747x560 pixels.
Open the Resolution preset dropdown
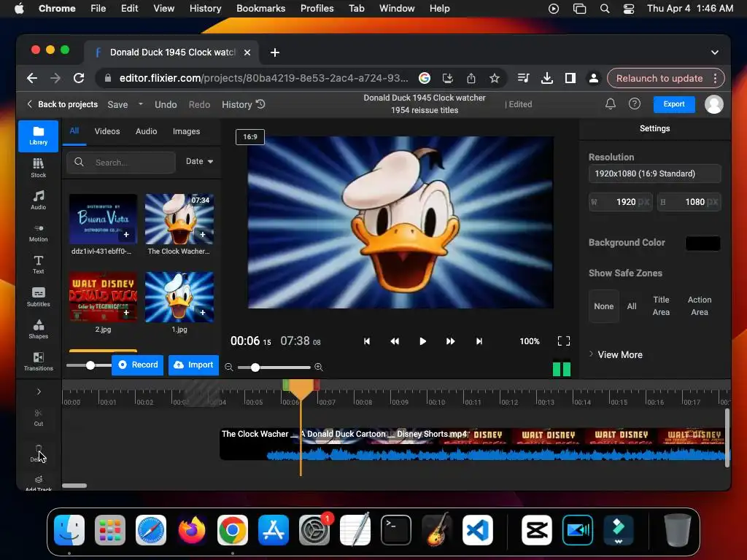654,174
